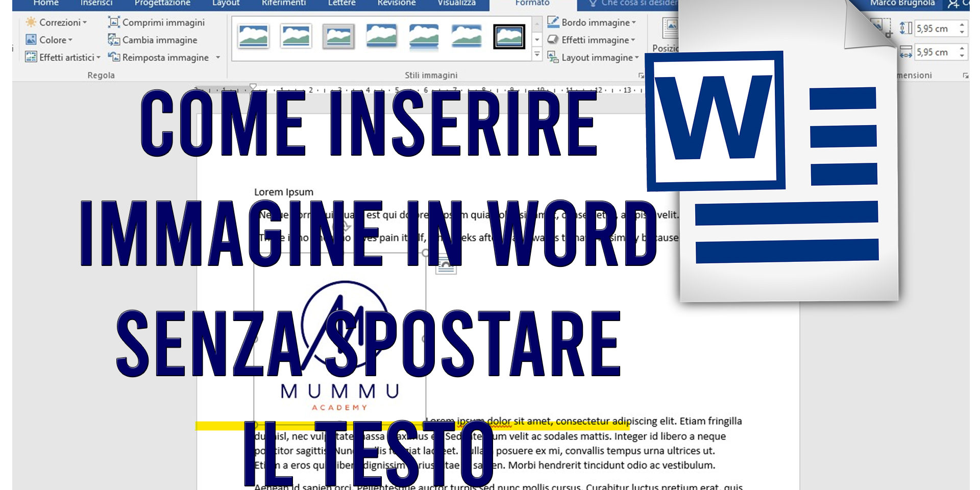This screenshot has width=980, height=490.
Task: Apply the second picture style in the gallery
Action: pos(296,37)
